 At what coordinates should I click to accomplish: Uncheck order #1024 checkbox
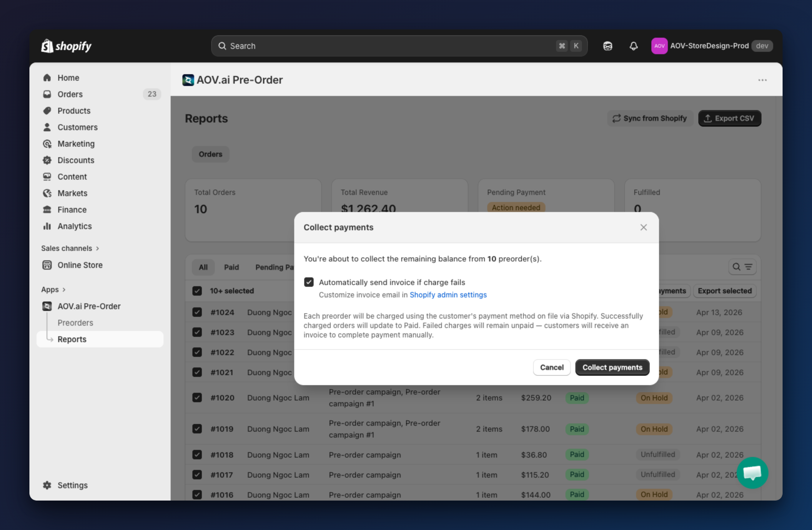pyautogui.click(x=197, y=312)
